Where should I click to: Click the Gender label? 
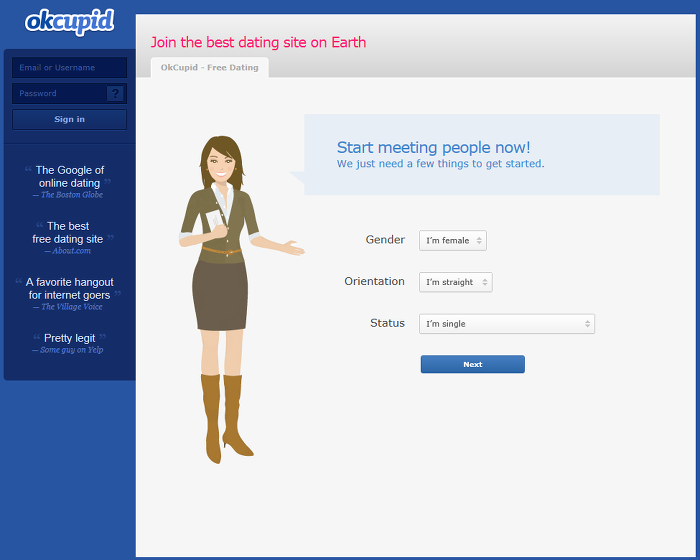pos(385,240)
